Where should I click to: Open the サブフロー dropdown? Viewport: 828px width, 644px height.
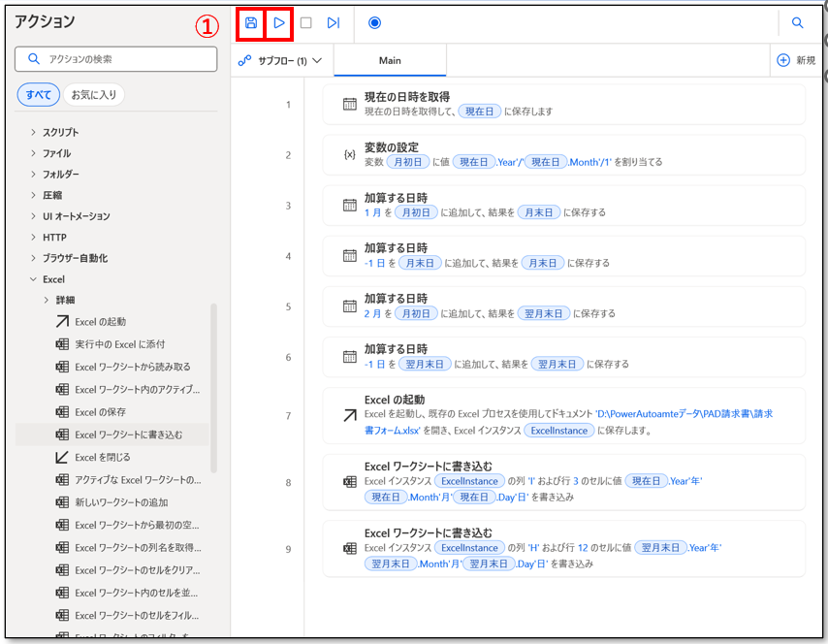281,60
